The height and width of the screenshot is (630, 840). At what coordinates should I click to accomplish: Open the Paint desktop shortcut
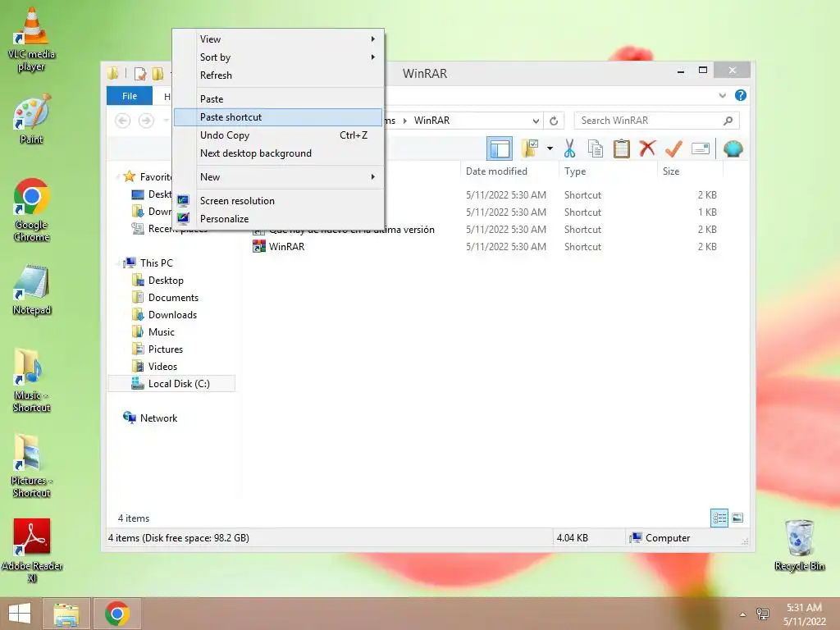[32, 119]
